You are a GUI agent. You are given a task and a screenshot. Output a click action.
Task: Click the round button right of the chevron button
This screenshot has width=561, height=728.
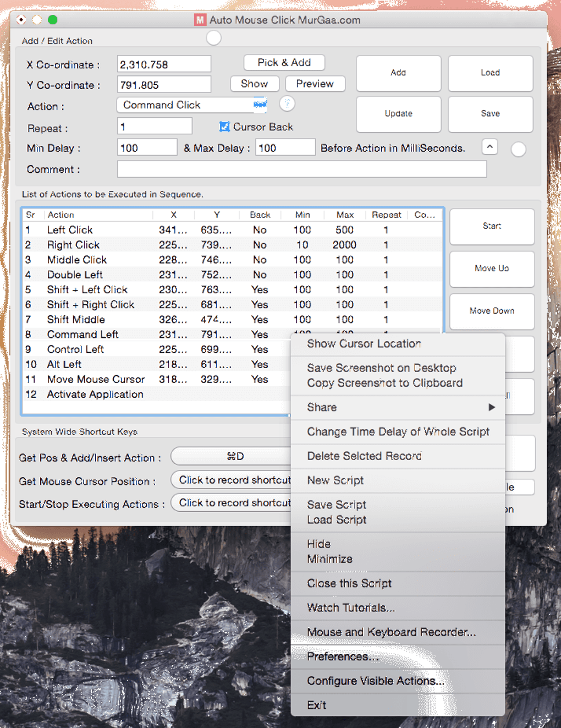coord(518,149)
